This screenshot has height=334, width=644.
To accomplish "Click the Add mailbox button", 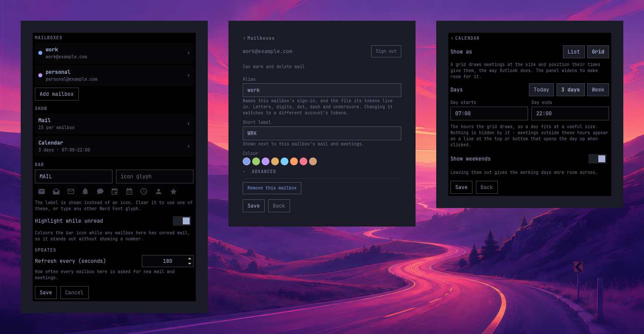I will coord(57,94).
